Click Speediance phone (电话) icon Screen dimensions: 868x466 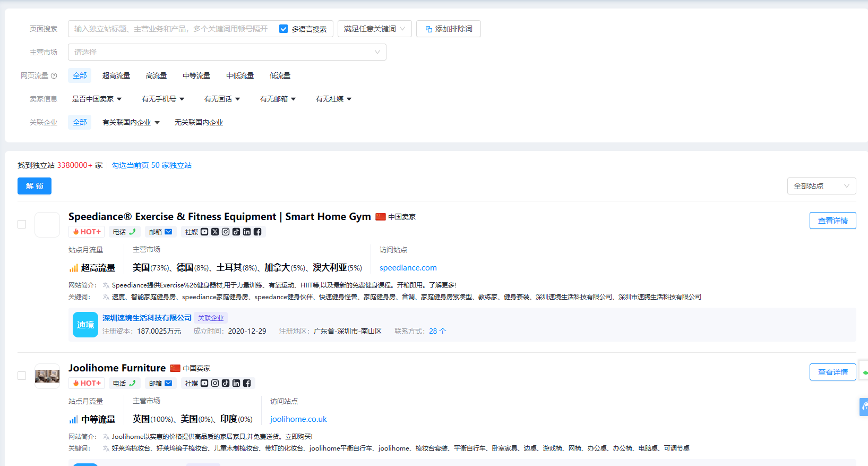coord(133,232)
